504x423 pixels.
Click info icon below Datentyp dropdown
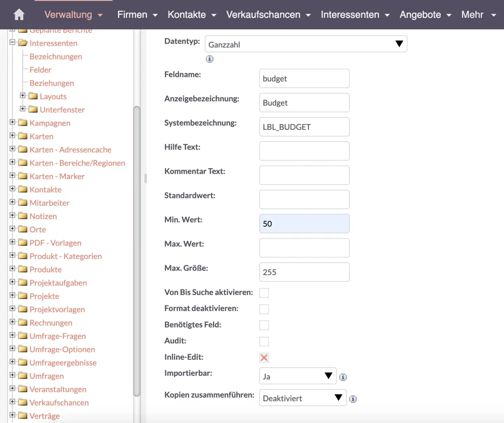pyautogui.click(x=210, y=59)
